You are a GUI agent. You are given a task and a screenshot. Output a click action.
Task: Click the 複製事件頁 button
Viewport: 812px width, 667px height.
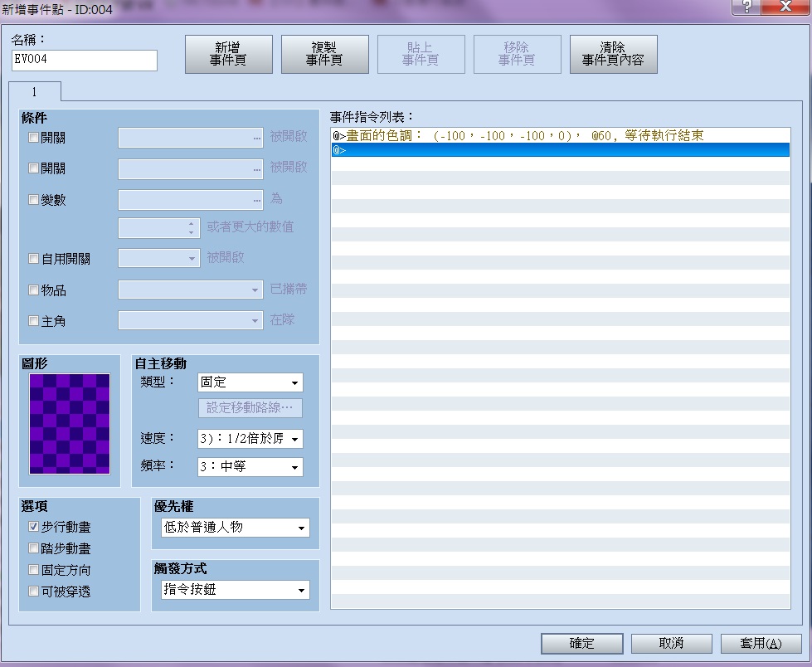(324, 54)
